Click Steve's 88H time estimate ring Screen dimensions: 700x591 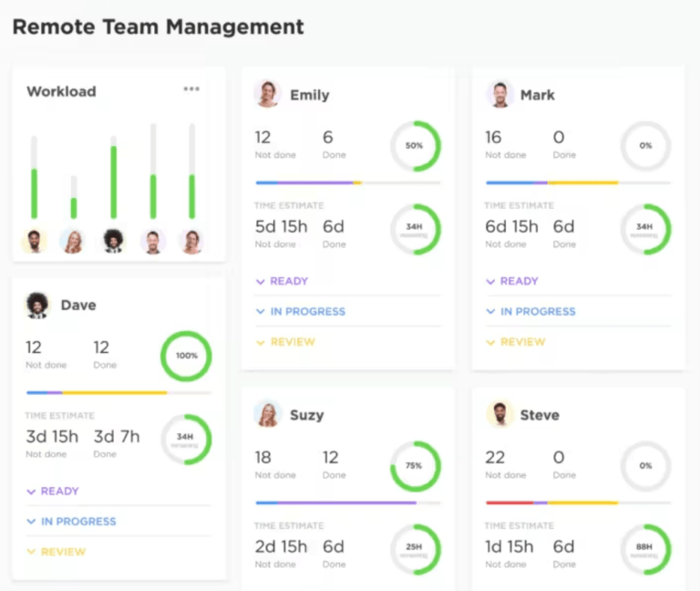tap(645, 548)
